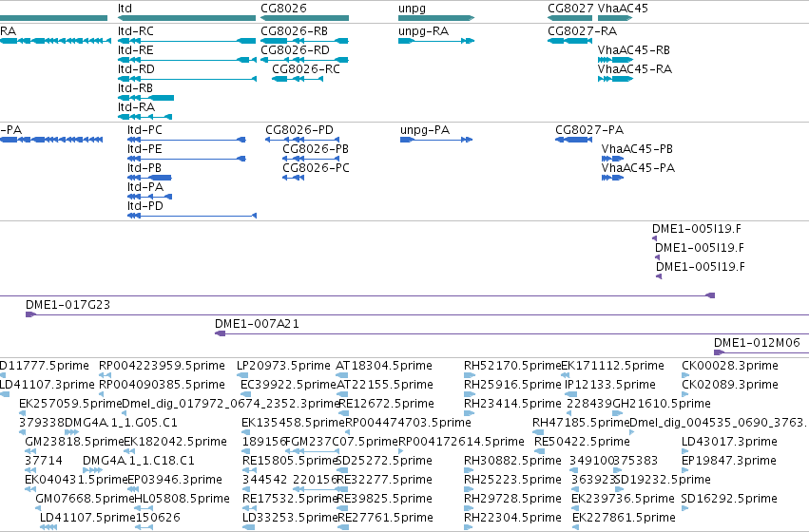Viewport: 809px width, 532px height.
Task: Select the LP20973.5prime EST label
Action: pyautogui.click(x=283, y=366)
